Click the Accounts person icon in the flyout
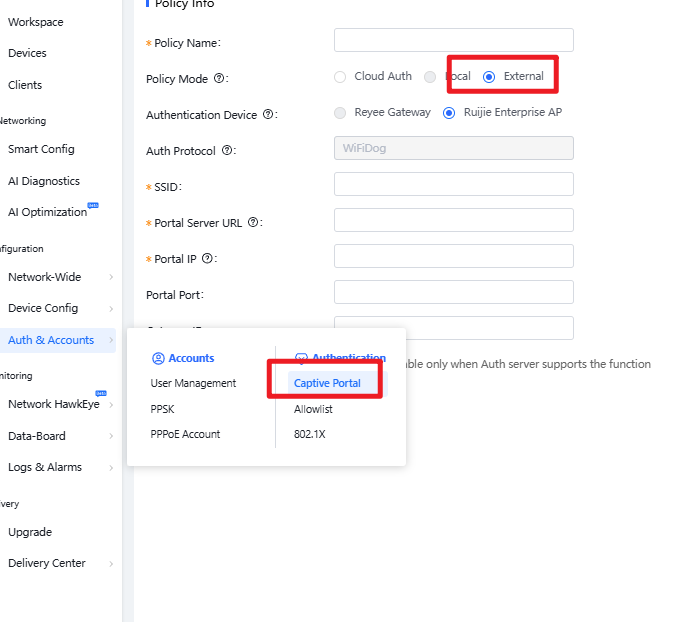This screenshot has height=622, width=683. 157,358
